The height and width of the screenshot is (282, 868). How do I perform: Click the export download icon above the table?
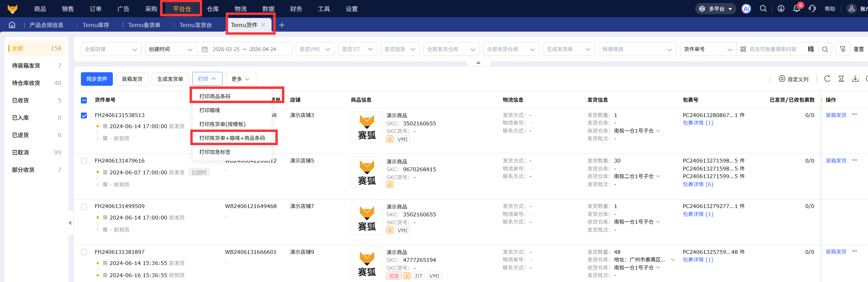[855, 79]
